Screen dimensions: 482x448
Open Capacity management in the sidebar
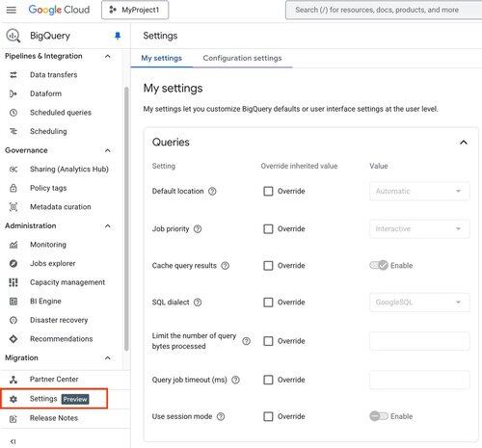(x=67, y=282)
